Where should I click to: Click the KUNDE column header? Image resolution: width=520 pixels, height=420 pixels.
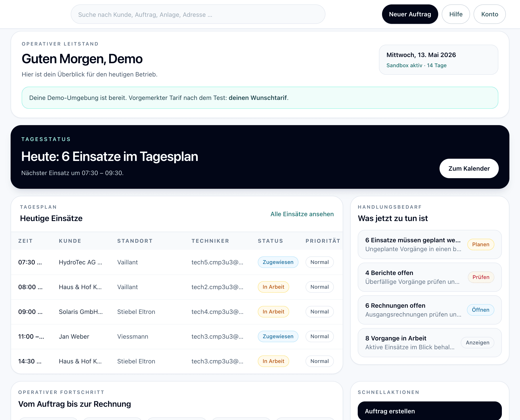pyautogui.click(x=70, y=241)
